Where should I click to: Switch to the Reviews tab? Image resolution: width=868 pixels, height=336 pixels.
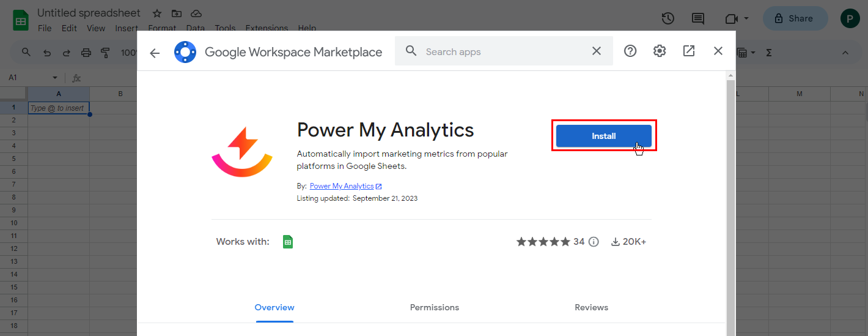coord(591,307)
